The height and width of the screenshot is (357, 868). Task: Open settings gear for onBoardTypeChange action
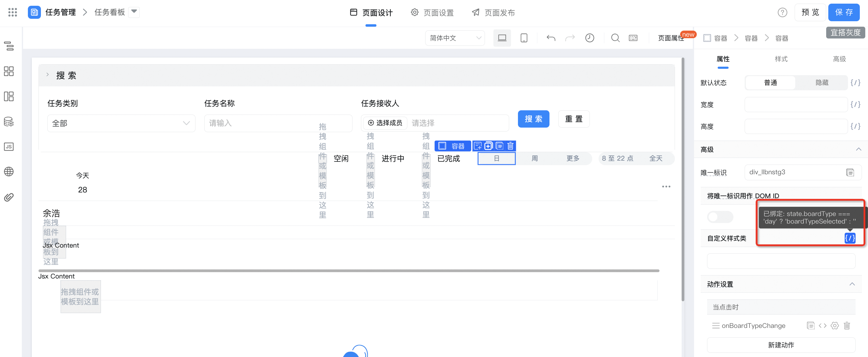[834, 326]
